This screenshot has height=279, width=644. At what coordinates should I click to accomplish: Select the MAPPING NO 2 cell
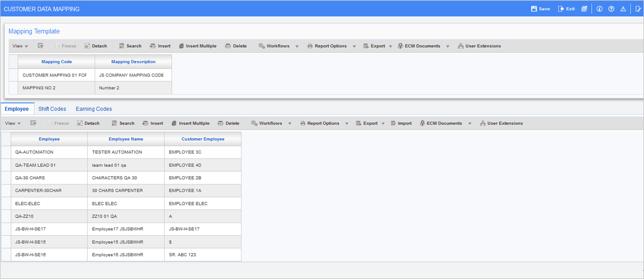pyautogui.click(x=56, y=88)
